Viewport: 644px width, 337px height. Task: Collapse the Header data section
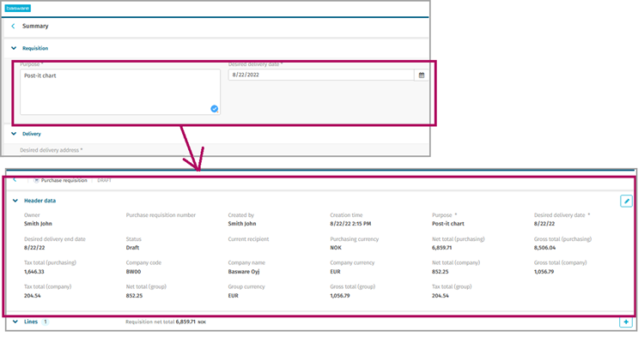15,201
